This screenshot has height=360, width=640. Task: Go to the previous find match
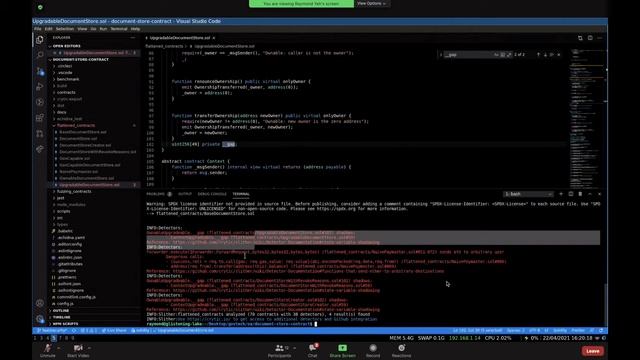coord(538,55)
